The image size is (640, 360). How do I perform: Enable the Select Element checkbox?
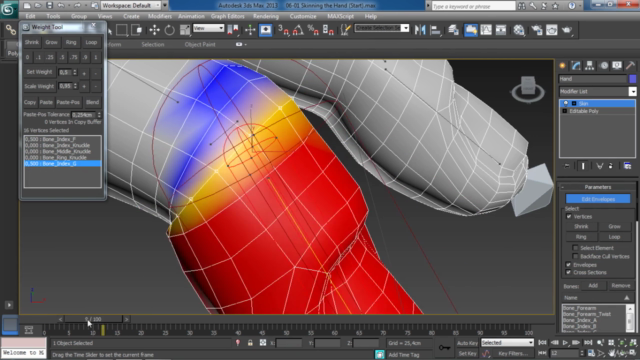click(x=575, y=248)
